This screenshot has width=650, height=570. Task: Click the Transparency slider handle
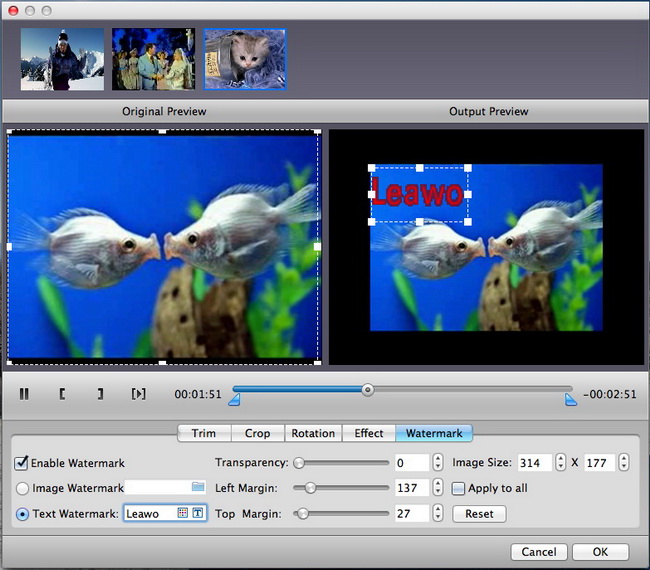pos(299,463)
